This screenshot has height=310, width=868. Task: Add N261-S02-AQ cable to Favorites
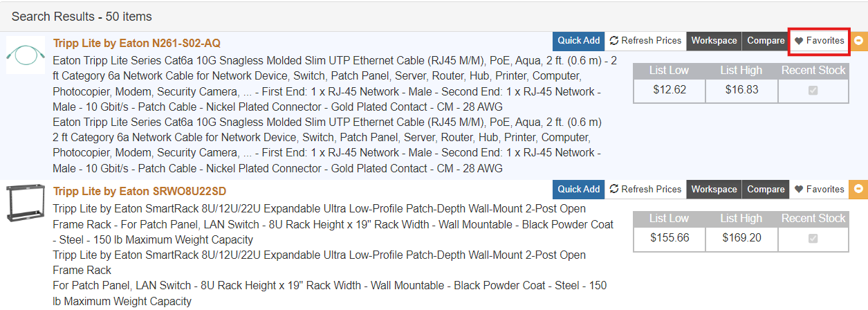pos(819,41)
